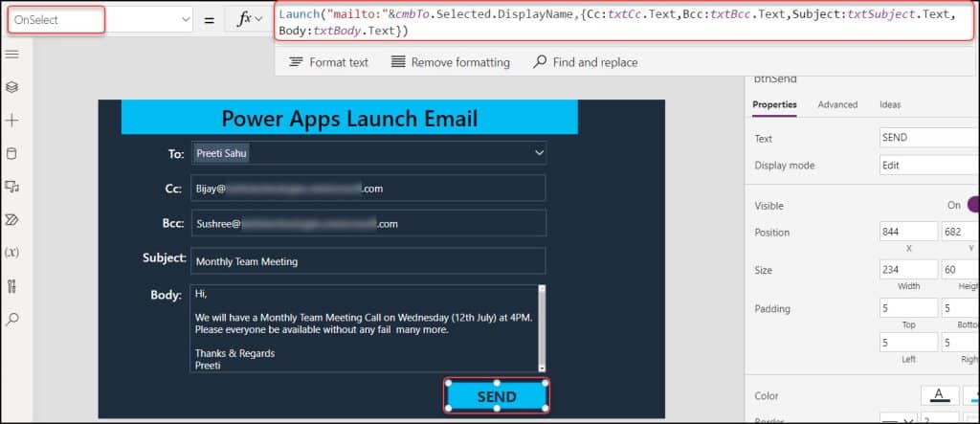
Task: Click the Cc email text input
Action: click(x=368, y=189)
